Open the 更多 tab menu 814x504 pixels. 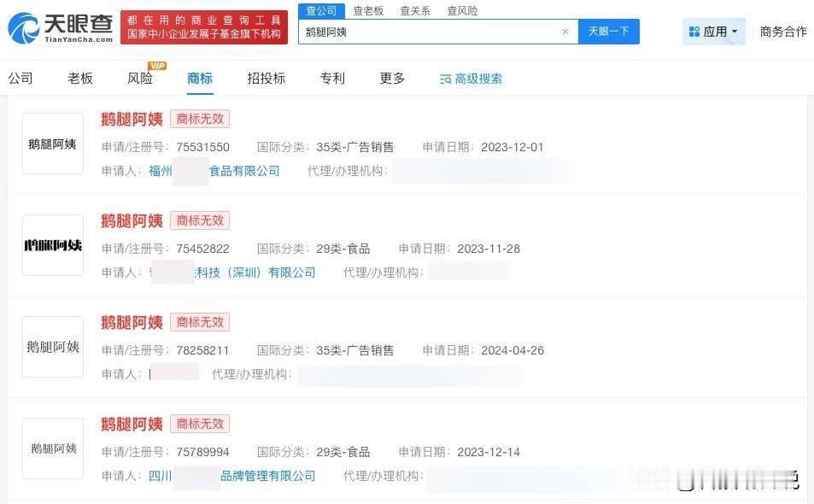pyautogui.click(x=392, y=79)
